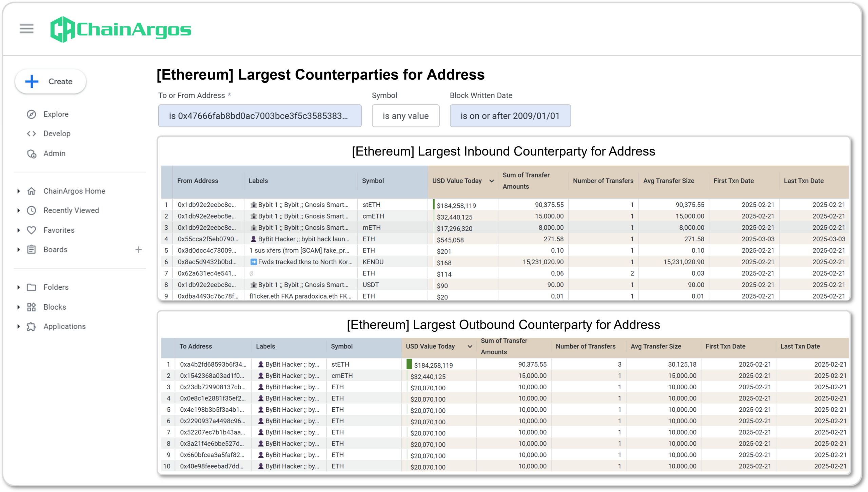Add a new board with plus icon

138,250
